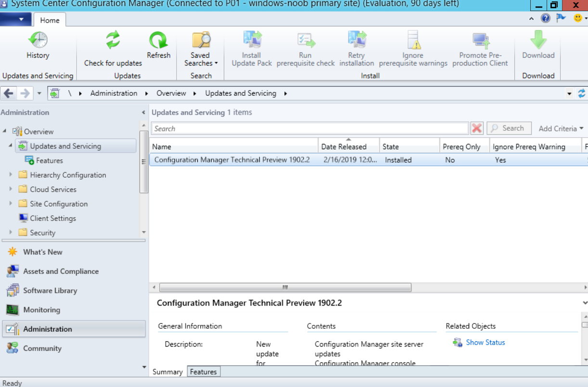Click inside the Search input field
The image size is (588, 387).
(x=310, y=129)
